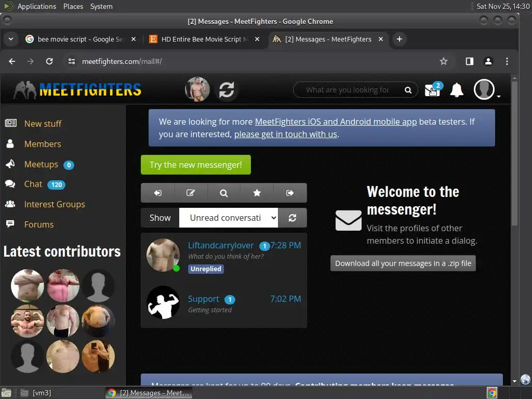Click the browser back arrow

pyautogui.click(x=12, y=61)
